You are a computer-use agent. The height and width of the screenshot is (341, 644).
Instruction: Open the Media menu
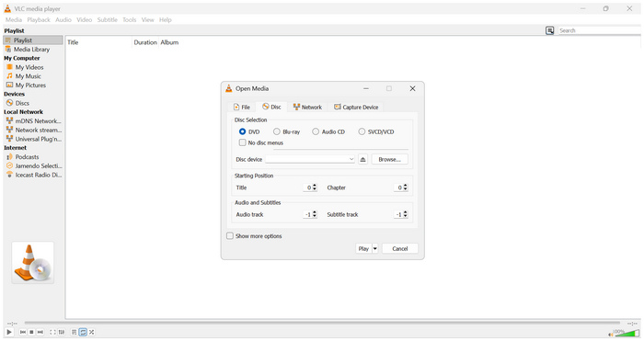(14, 19)
